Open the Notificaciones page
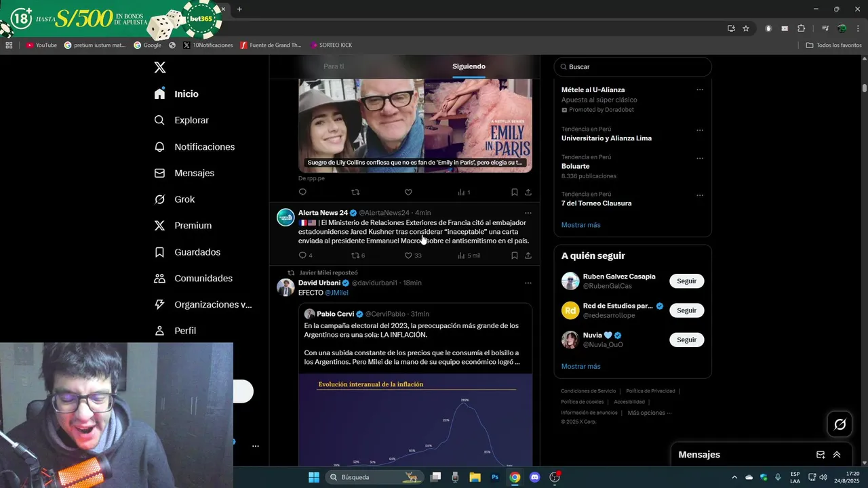Image resolution: width=868 pixels, height=488 pixels. pos(194,146)
